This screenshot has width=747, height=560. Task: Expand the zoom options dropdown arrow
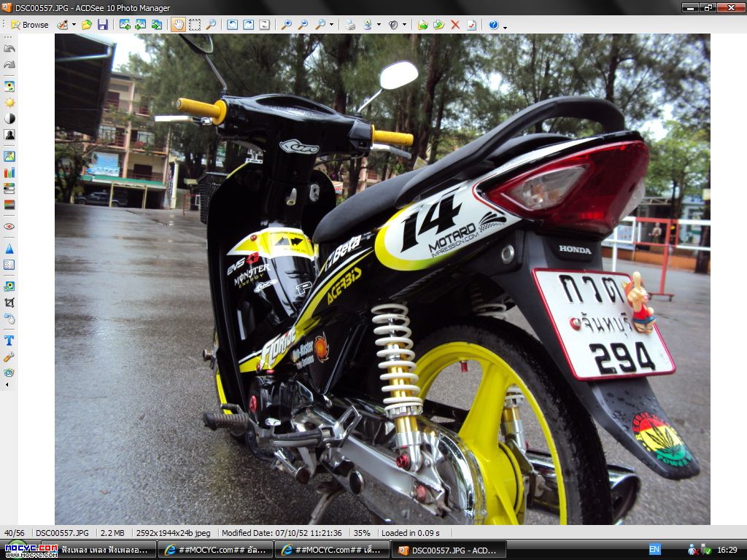tap(332, 25)
